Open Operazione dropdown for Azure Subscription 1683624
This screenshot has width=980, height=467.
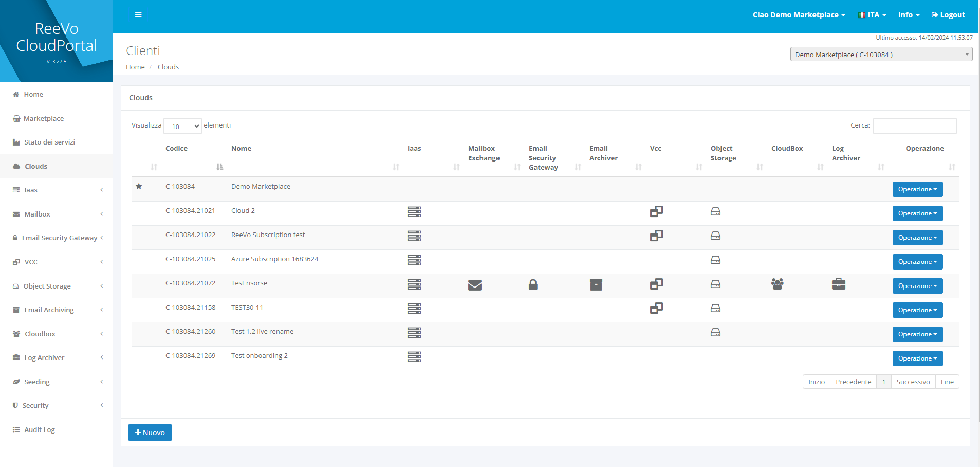coord(917,262)
